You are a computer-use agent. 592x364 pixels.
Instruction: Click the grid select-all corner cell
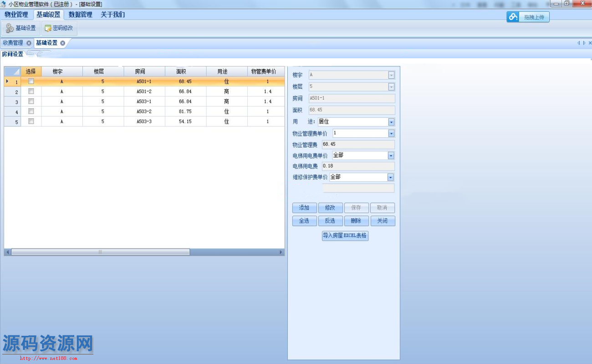pyautogui.click(x=12, y=71)
